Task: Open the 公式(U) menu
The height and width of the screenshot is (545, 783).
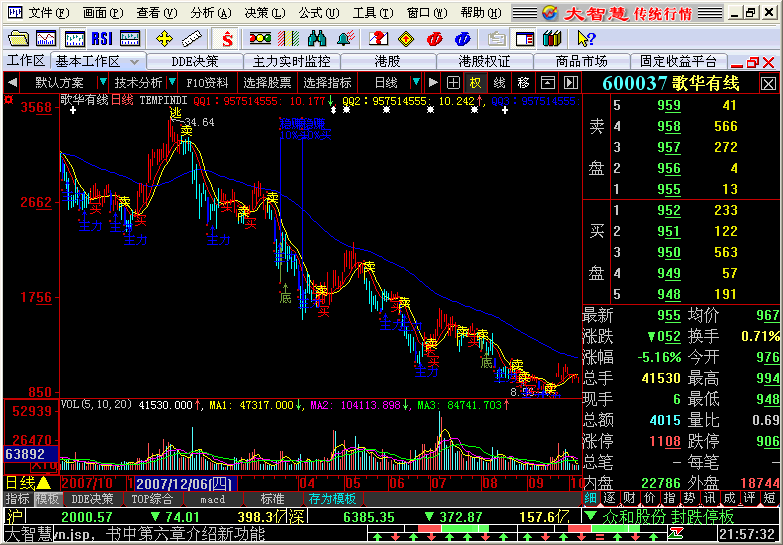Action: pos(319,12)
